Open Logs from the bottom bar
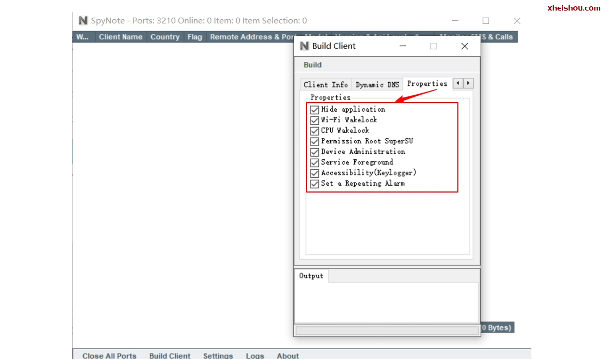Viewport: 611px width, 364px height. tap(255, 356)
